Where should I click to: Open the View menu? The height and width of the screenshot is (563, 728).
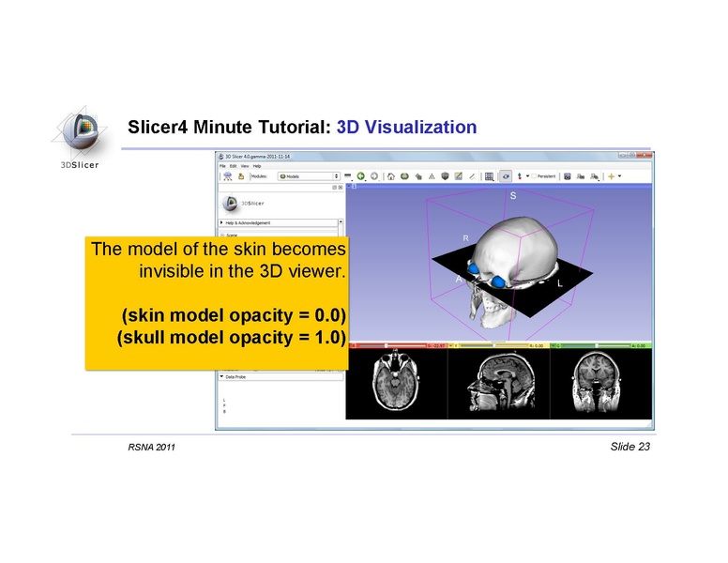245,166
